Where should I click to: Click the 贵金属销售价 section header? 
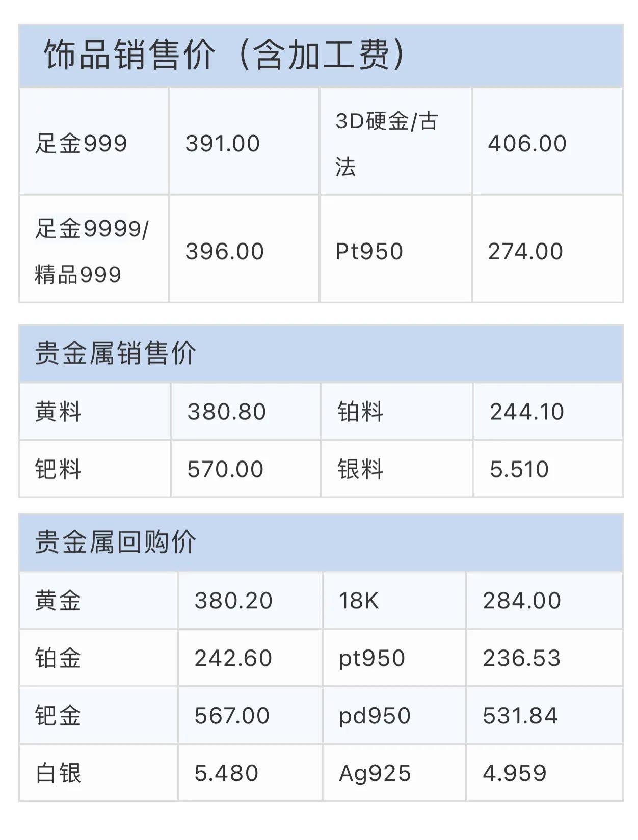click(x=115, y=353)
